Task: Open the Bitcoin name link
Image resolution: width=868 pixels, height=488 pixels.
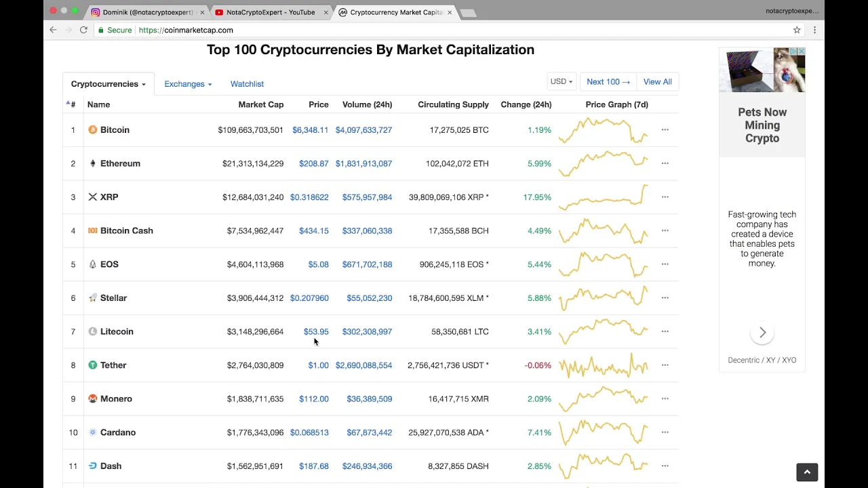Action: point(115,129)
